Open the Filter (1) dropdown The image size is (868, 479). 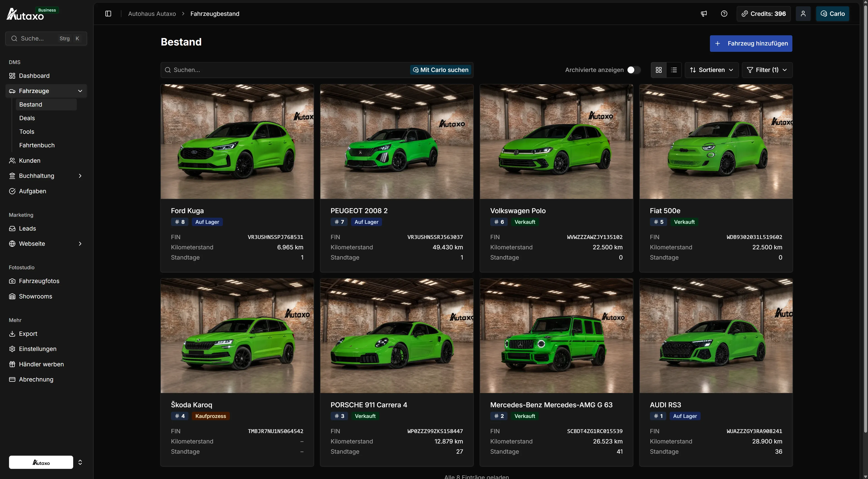[x=767, y=70]
